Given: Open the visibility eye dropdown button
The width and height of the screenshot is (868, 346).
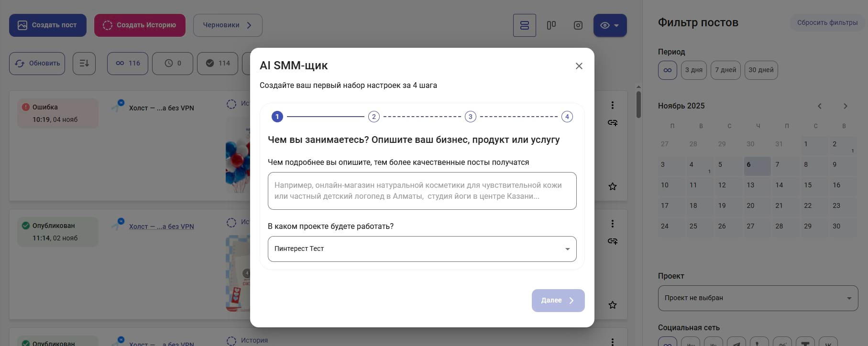Looking at the screenshot, I should [x=610, y=25].
